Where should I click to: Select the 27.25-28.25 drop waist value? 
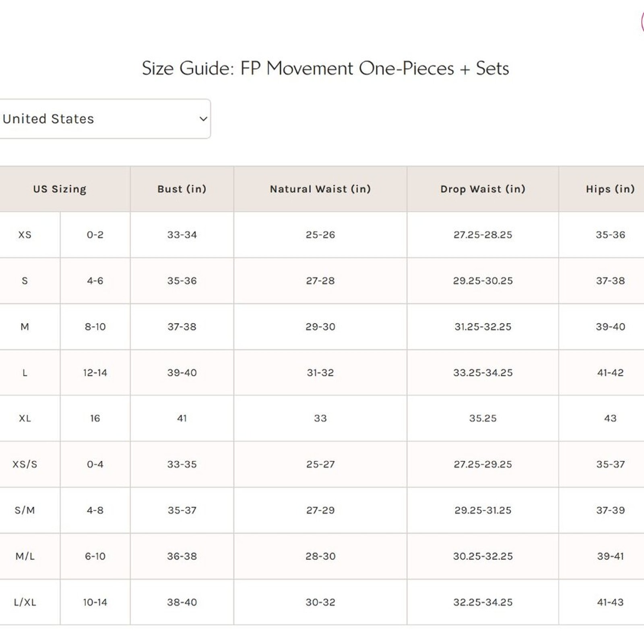coord(483,235)
